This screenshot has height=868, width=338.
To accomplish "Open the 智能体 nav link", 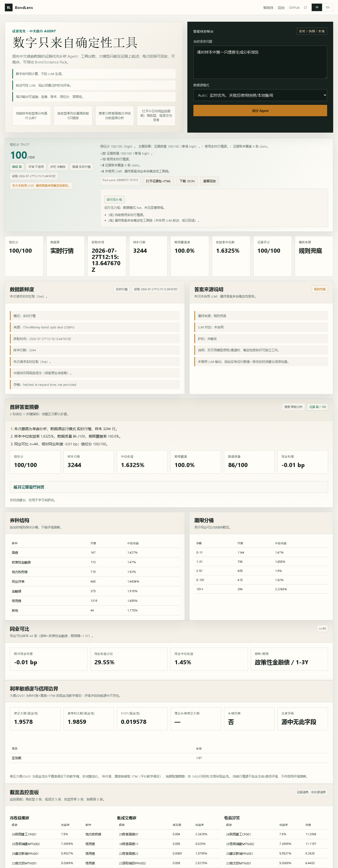I will point(268,7).
